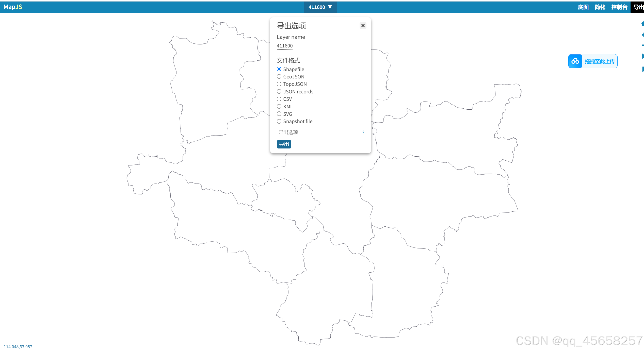This screenshot has height=351, width=644.
Task: Click the Baidu cloud upload icon
Action: click(x=575, y=61)
